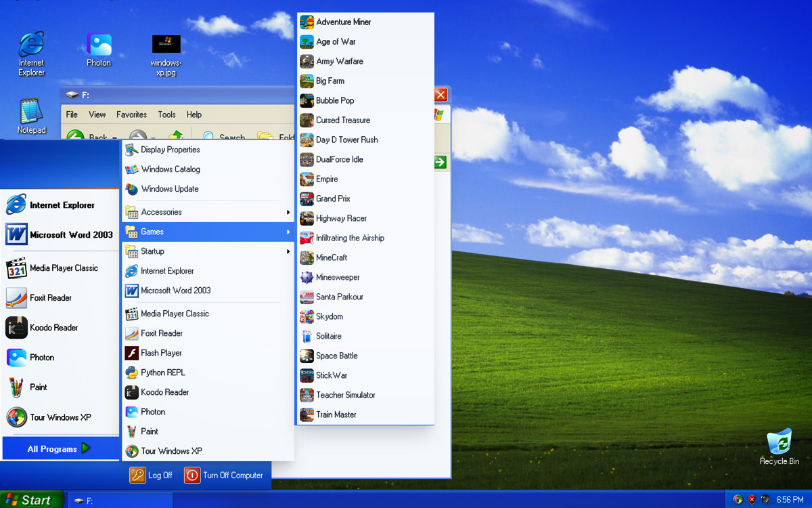Open Train Master game
Viewport: 812px width, 508px height.
365,415
